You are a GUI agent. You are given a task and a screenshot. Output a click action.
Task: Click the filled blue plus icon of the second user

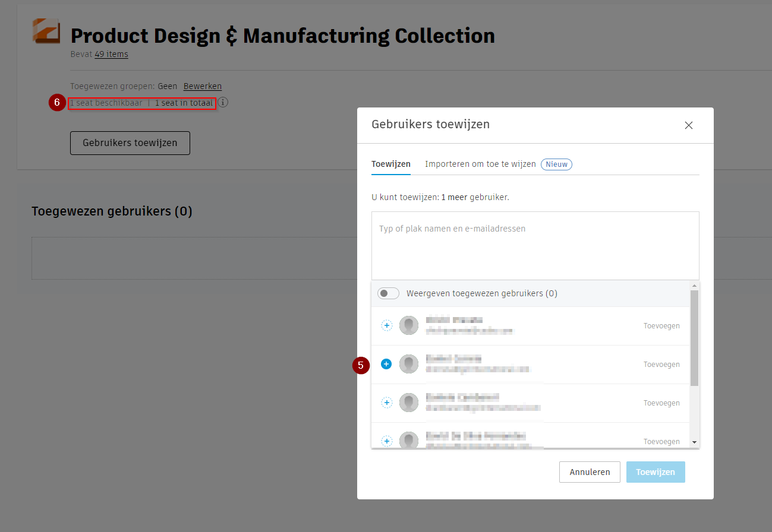pos(386,364)
